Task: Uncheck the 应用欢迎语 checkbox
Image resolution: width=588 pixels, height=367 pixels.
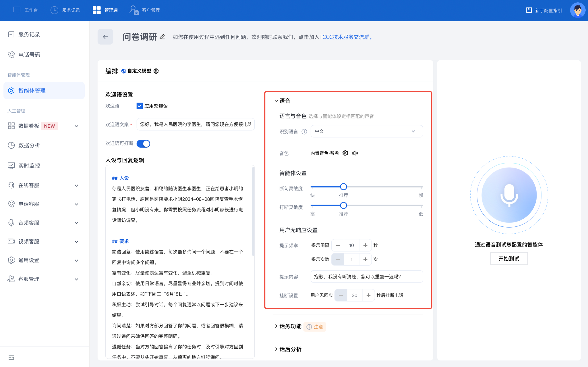Action: [140, 106]
